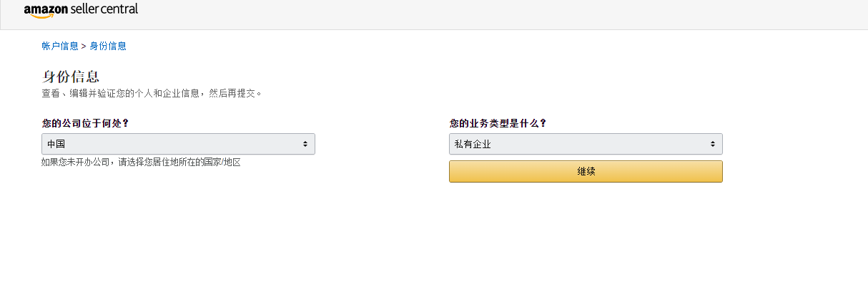Click the 您的业务类型是什么 label
Image resolution: width=868 pixels, height=305 pixels.
click(498, 123)
